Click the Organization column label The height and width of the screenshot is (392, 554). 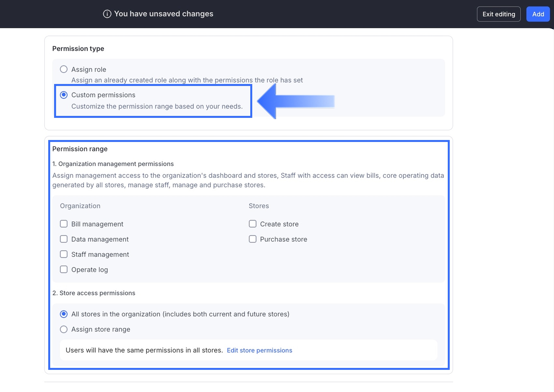point(80,206)
